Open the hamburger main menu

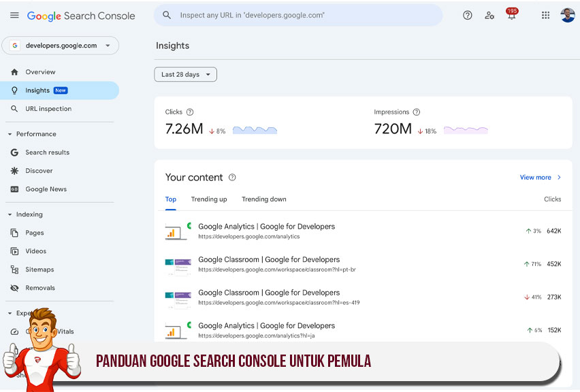coord(14,16)
